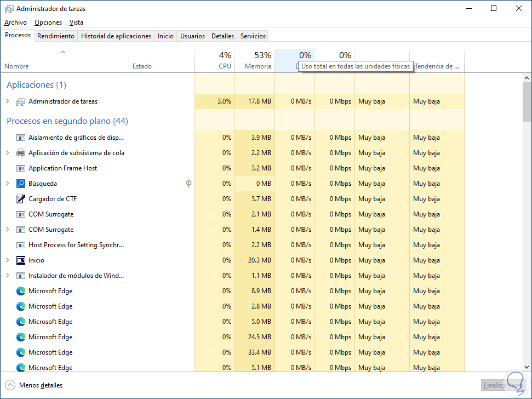The image size is (532, 399).
Task: Expand the Administrador de tareas application row
Action: (8, 101)
